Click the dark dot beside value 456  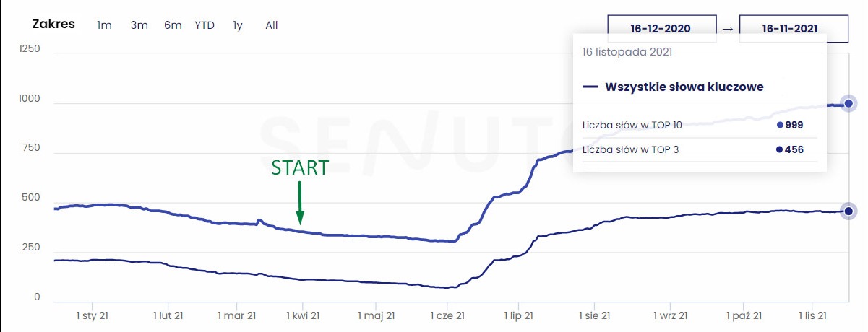point(780,150)
